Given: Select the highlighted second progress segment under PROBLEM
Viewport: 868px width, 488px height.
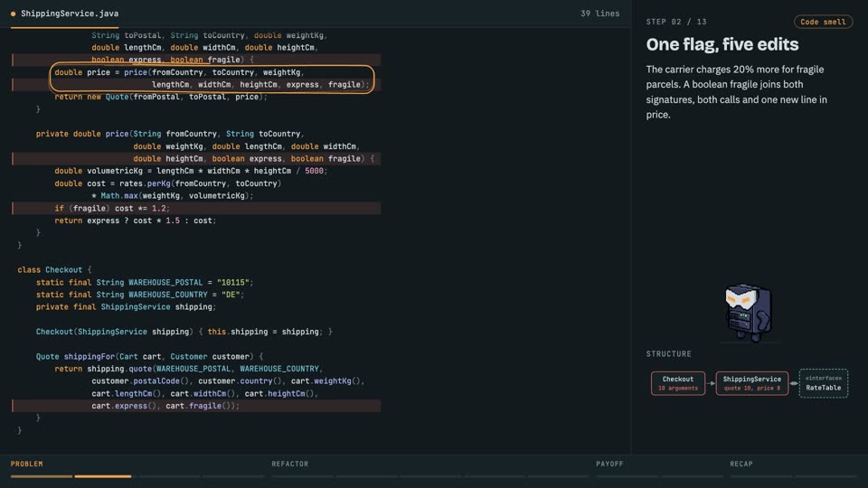Looking at the screenshot, I should coord(103,476).
